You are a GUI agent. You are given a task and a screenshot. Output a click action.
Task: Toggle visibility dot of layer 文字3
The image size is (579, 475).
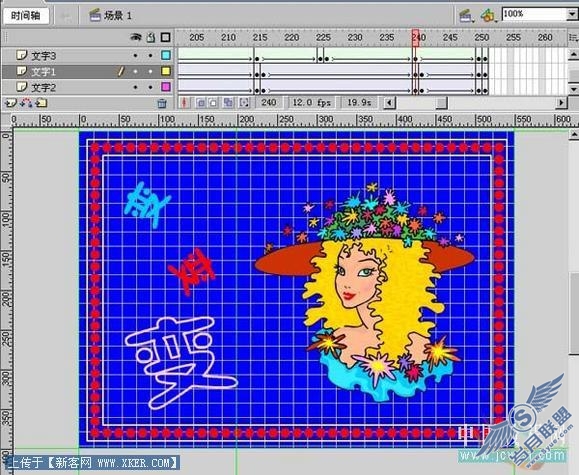tap(136, 56)
